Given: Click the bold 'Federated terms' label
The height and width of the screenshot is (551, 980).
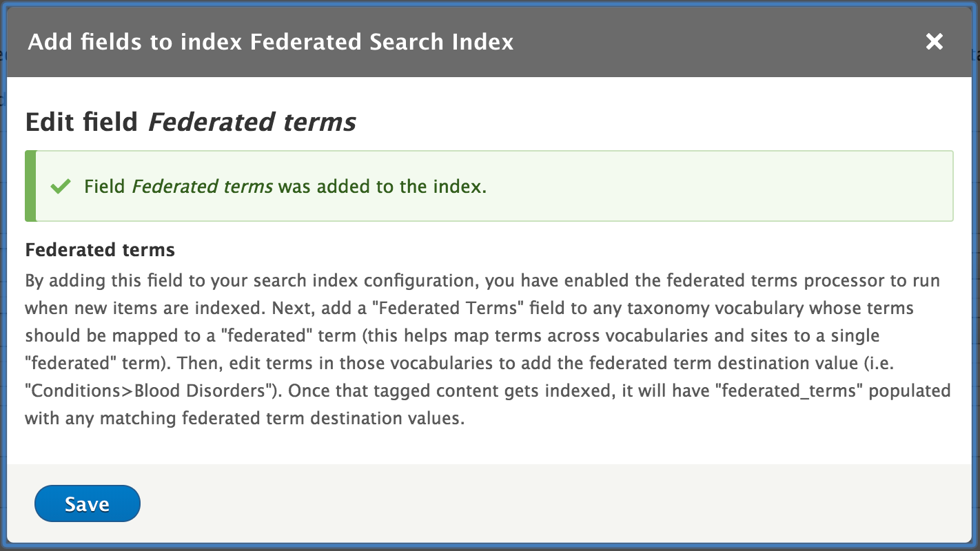Looking at the screenshot, I should 100,249.
